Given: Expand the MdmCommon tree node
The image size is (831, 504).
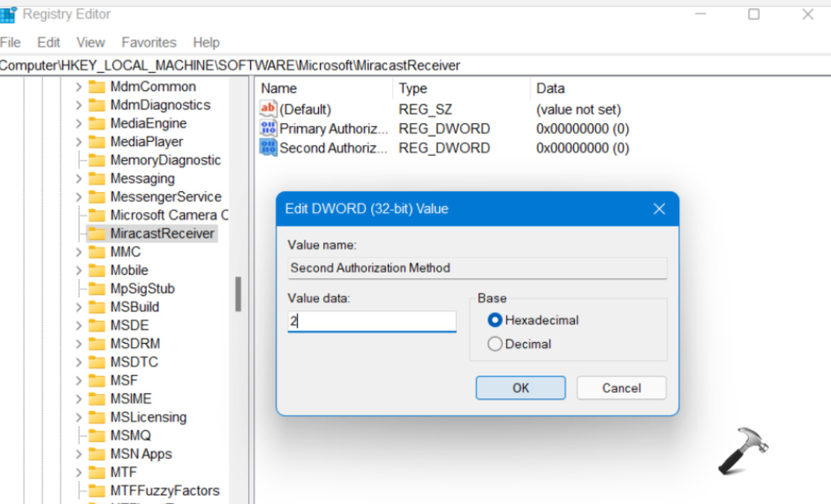Looking at the screenshot, I should click(78, 86).
